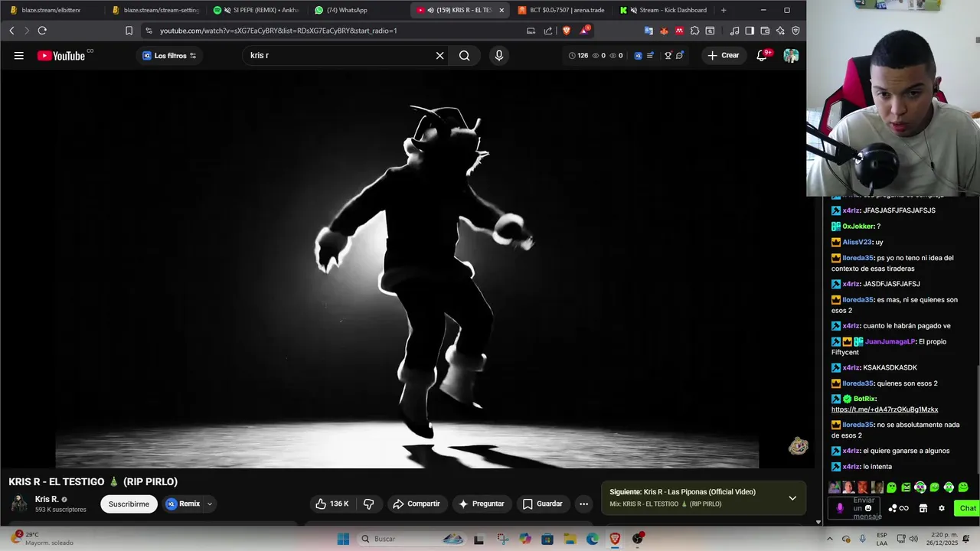Open Kris R. channel avatar
The image size is (980, 551).
[x=19, y=504]
